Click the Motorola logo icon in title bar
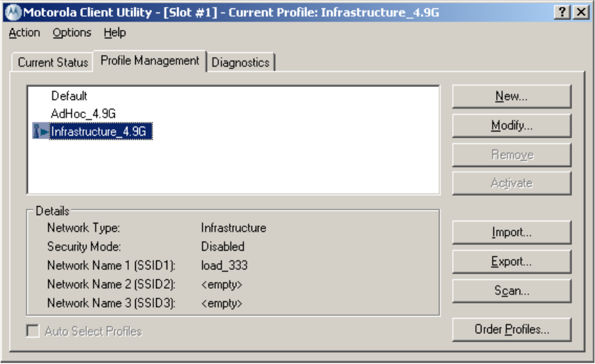595x364 pixels. coord(13,12)
